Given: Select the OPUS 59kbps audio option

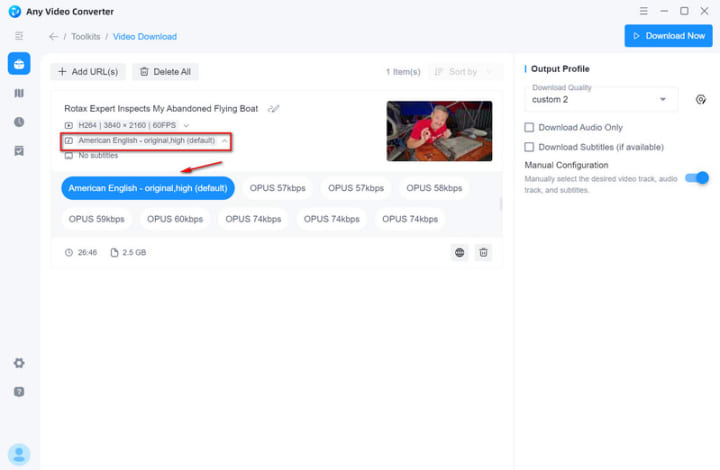Looking at the screenshot, I should point(96,219).
